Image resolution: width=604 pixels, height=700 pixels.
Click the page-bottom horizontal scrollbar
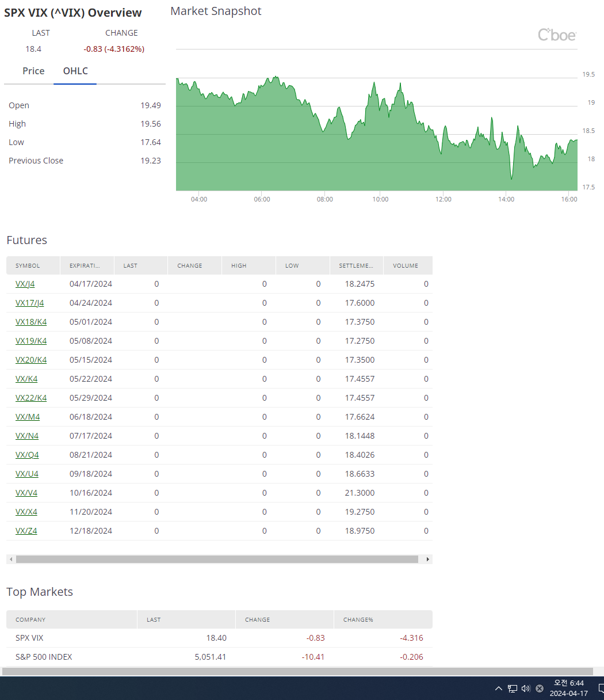point(297,671)
